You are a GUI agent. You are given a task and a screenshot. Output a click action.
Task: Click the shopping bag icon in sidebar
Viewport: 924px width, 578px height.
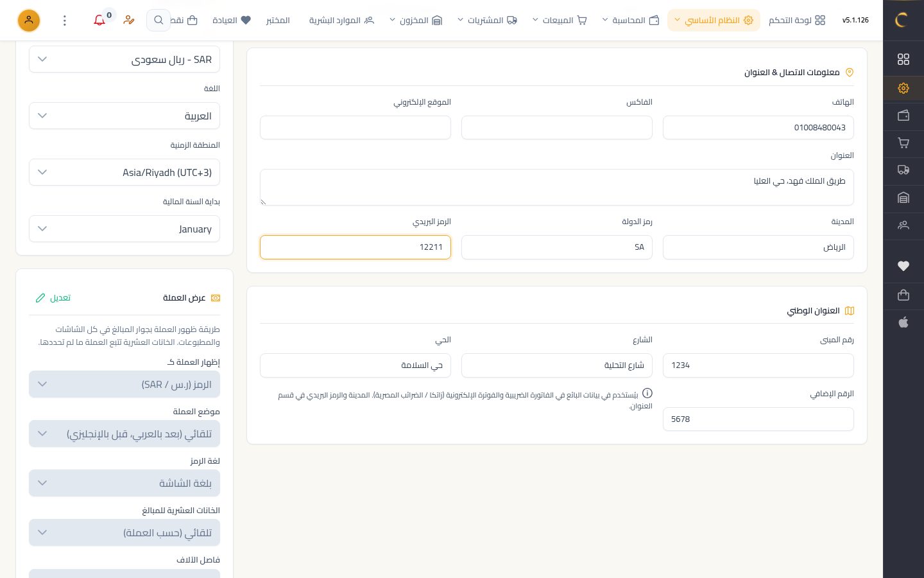point(903,295)
